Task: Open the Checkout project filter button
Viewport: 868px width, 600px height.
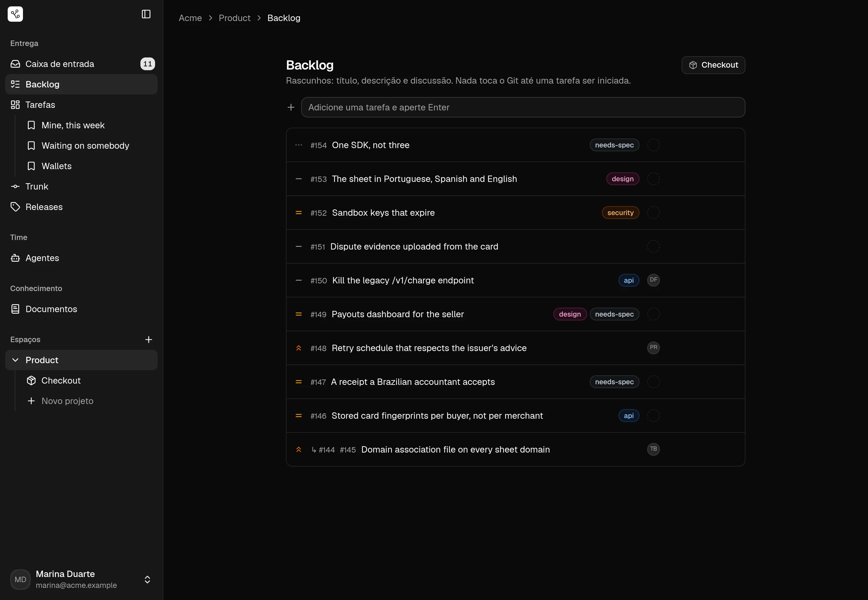Action: 713,65
